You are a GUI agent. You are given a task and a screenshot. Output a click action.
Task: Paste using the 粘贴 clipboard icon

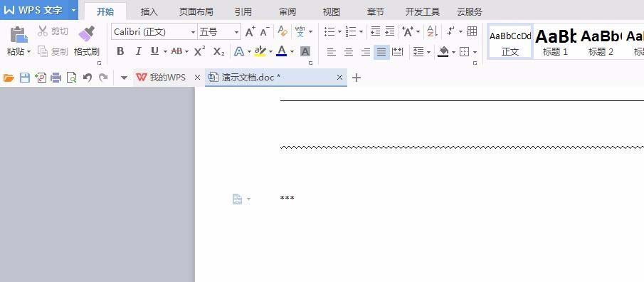19,34
